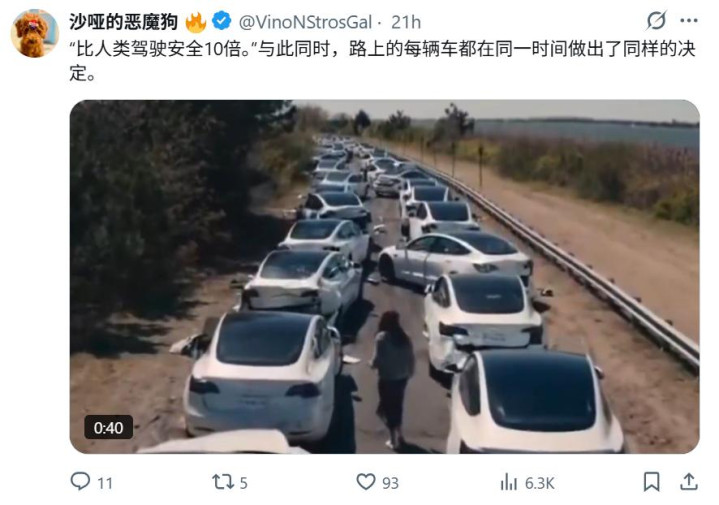
Task: Like the post with heart icon
Action: (365, 482)
